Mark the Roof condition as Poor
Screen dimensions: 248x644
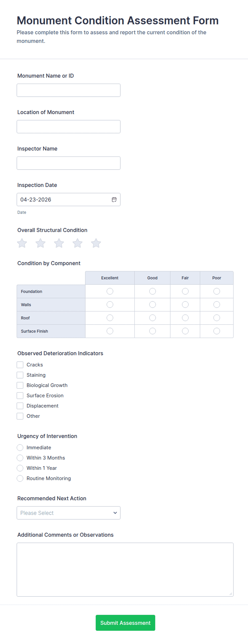coord(217,318)
